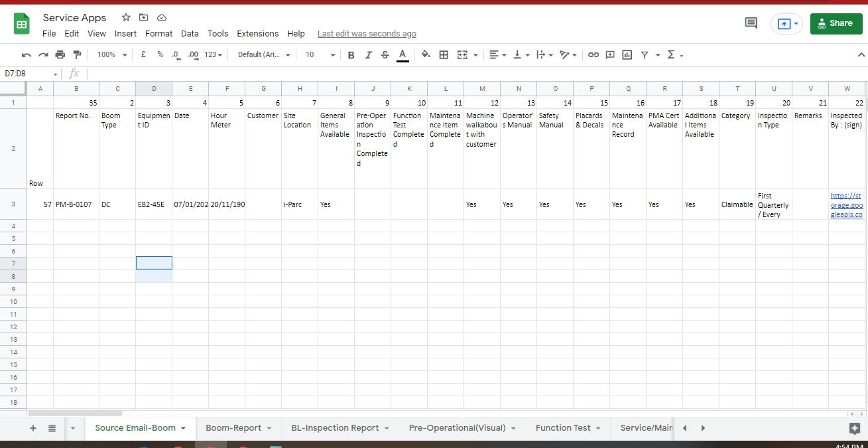Image resolution: width=868 pixels, height=448 pixels.
Task: Select the Paint format tool
Action: 77,55
